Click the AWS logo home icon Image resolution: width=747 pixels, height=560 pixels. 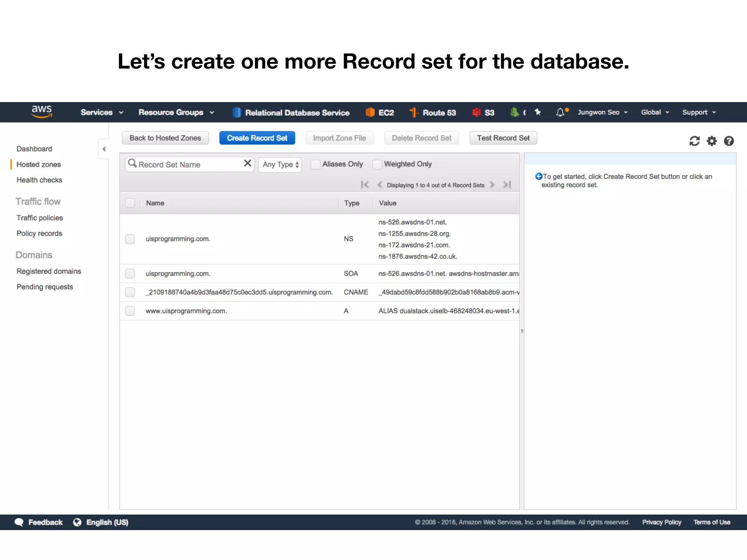pyautogui.click(x=42, y=112)
